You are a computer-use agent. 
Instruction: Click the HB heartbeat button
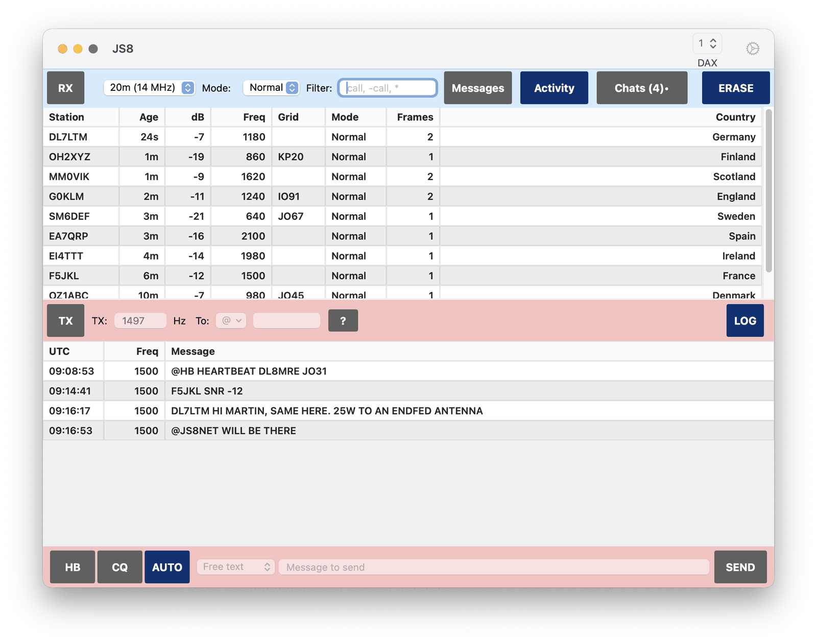73,567
